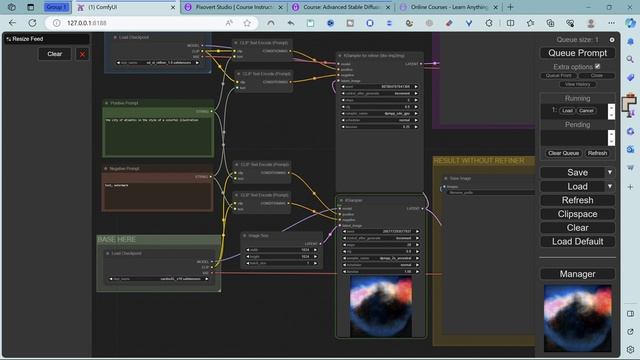This screenshot has width=640, height=360.
Task: Click the Queue Prompt button
Action: [x=577, y=53]
